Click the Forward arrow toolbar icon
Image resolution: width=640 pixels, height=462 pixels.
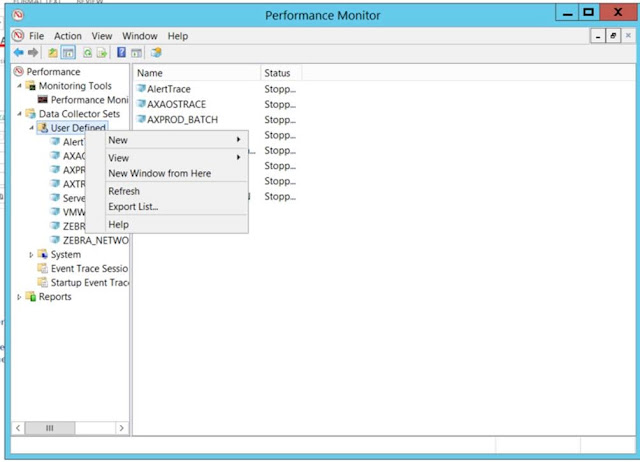[x=33, y=53]
